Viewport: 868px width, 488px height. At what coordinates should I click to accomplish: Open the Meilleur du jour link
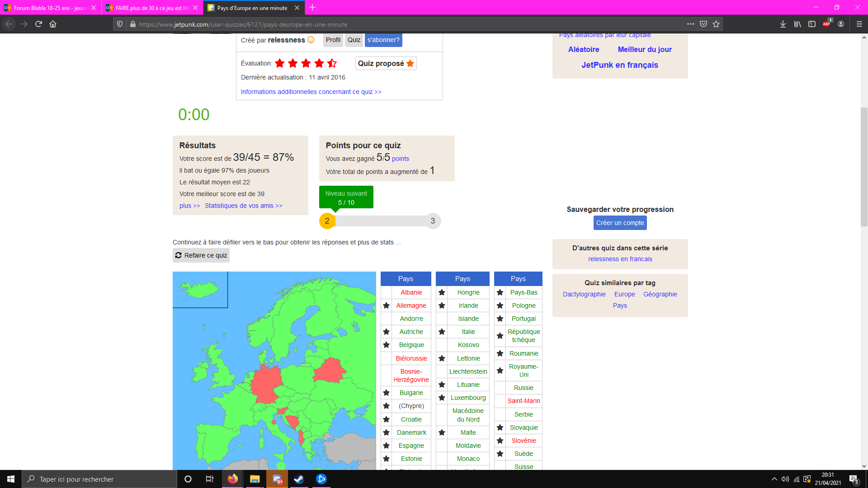645,49
